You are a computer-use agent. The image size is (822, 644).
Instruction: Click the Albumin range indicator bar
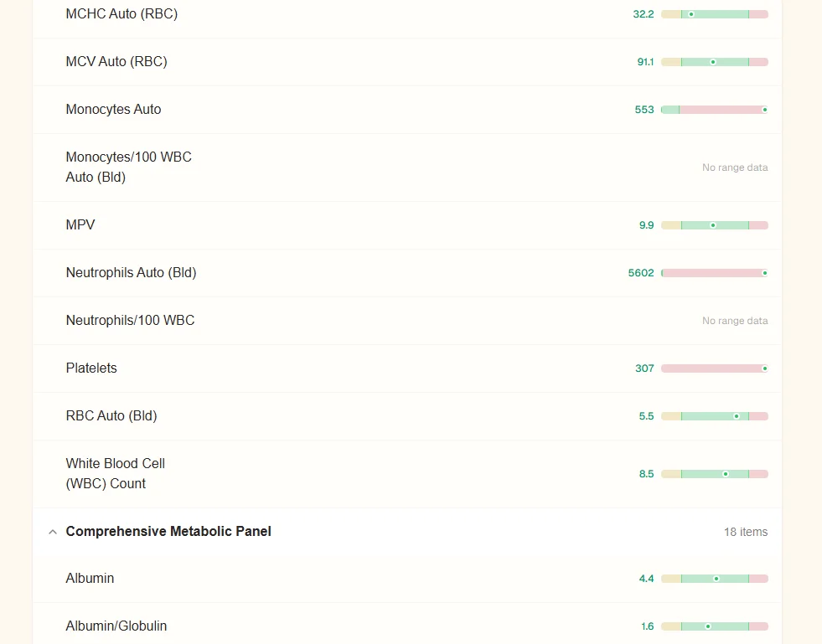[715, 579]
